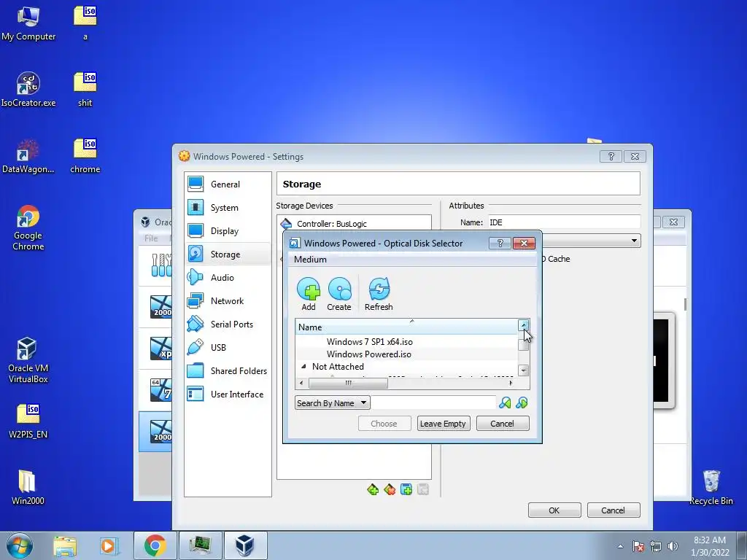Show hidden system tray icons
This screenshot has width=747, height=560.
click(x=620, y=546)
